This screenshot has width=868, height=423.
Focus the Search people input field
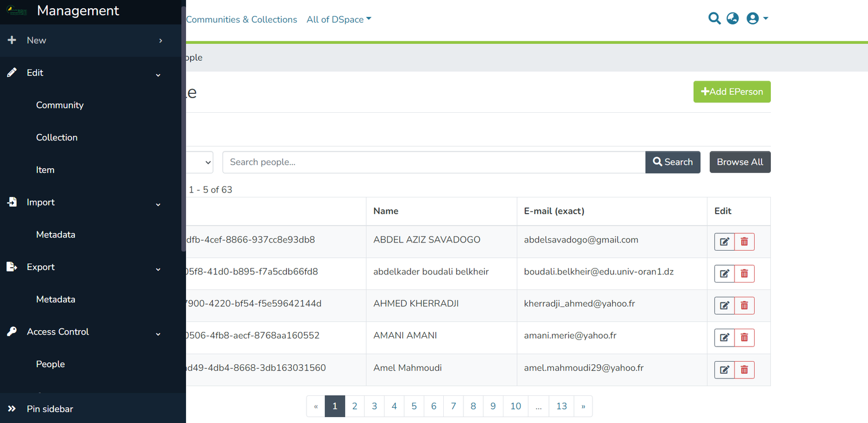click(x=434, y=162)
